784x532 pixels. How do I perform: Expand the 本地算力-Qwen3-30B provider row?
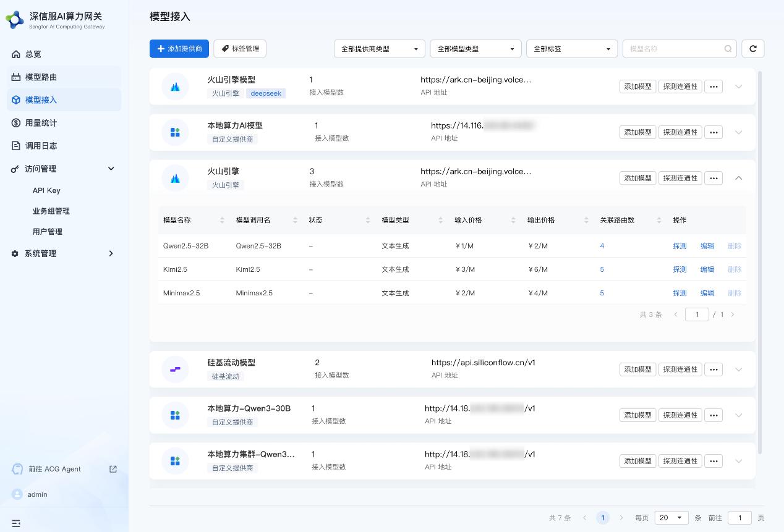pos(739,415)
